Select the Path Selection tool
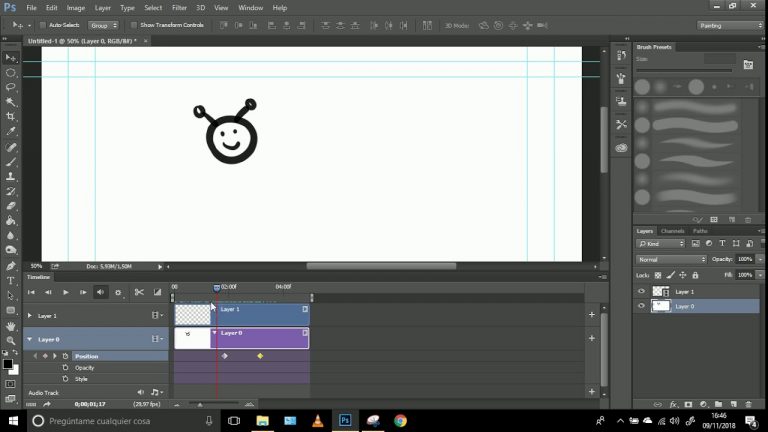 pyautogui.click(x=10, y=296)
